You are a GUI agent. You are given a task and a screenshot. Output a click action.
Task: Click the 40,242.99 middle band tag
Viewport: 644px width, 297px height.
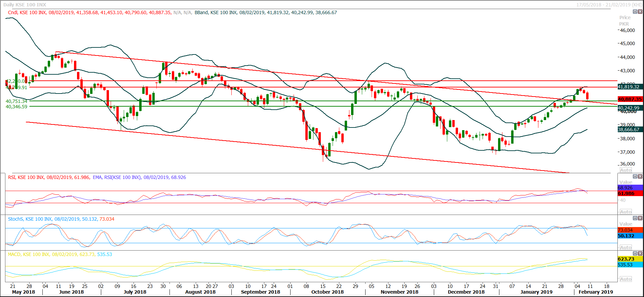point(630,108)
